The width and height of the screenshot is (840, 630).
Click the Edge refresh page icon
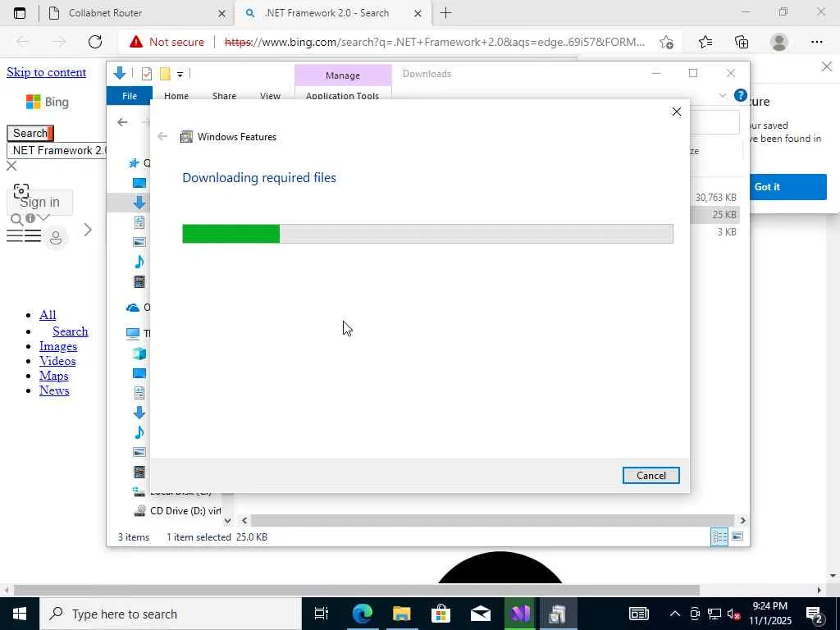coord(95,42)
